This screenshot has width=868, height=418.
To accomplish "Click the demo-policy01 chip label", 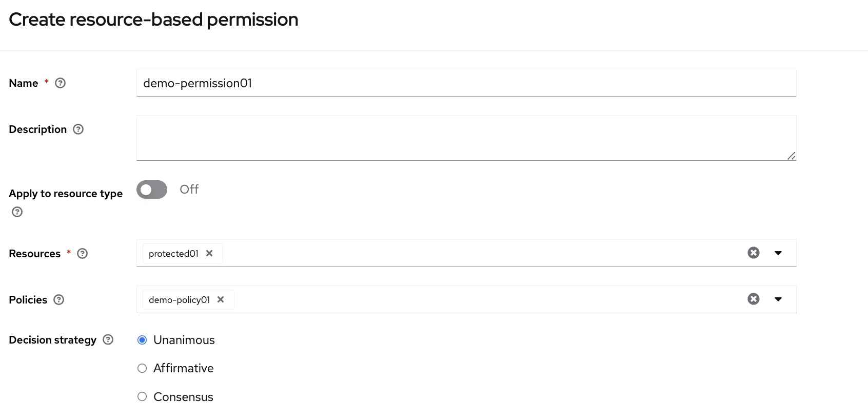I will 178,299.
